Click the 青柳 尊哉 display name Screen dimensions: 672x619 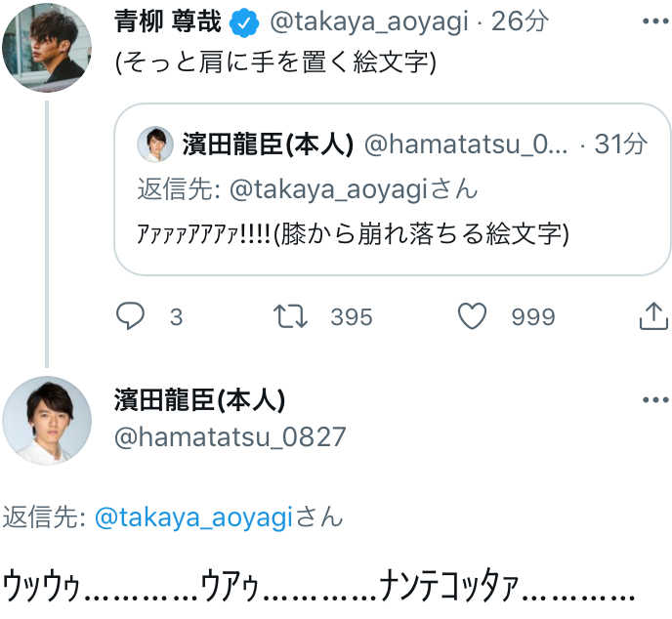(x=168, y=21)
